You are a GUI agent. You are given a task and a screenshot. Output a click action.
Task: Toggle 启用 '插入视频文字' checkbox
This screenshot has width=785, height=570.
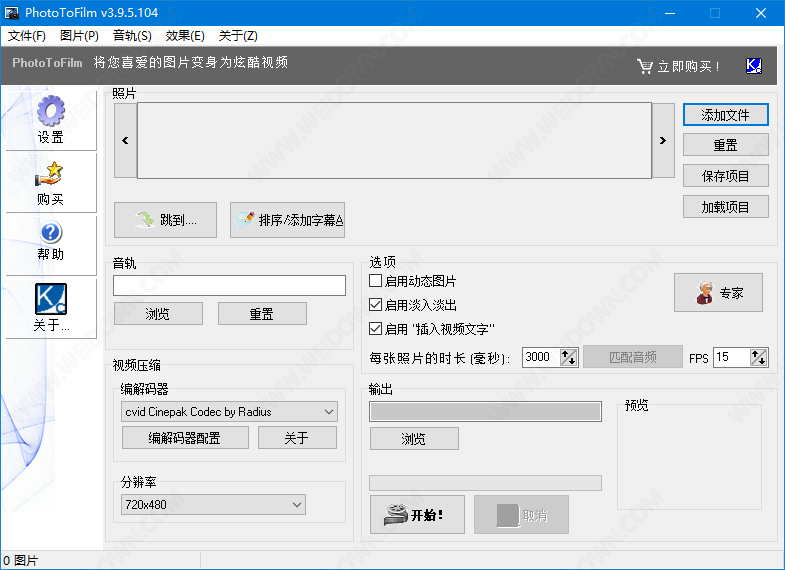coord(375,329)
